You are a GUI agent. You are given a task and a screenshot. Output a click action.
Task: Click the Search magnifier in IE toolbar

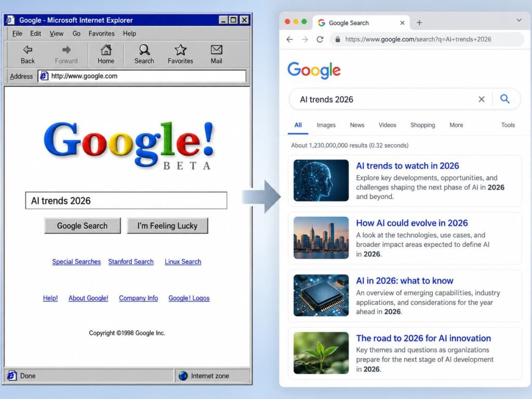144,50
